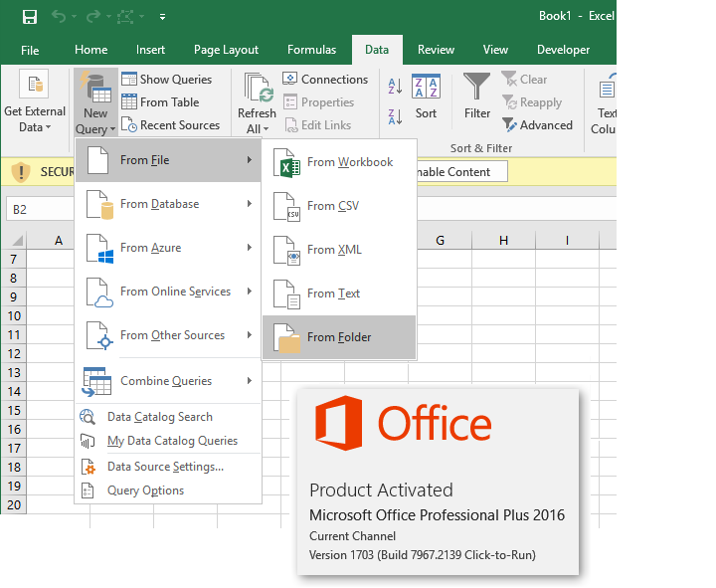Open Query Options
Screen dimensions: 716x588
pyautogui.click(x=168, y=490)
